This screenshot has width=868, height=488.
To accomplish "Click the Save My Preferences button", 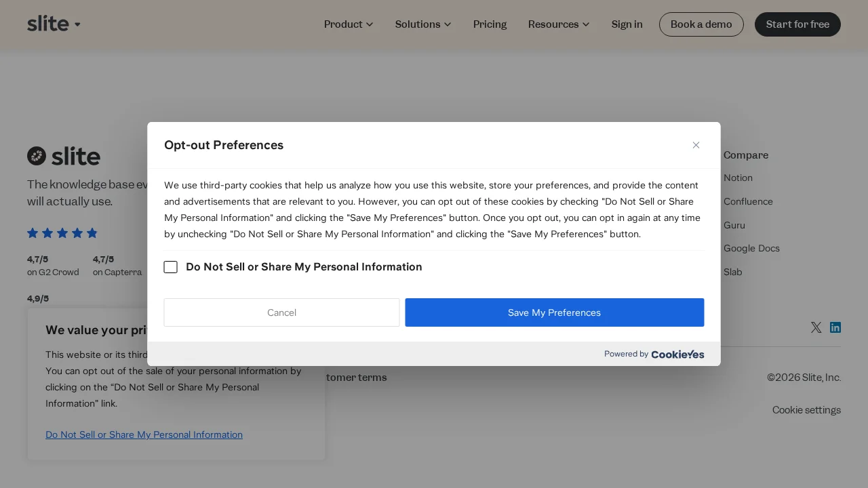I will tap(554, 312).
